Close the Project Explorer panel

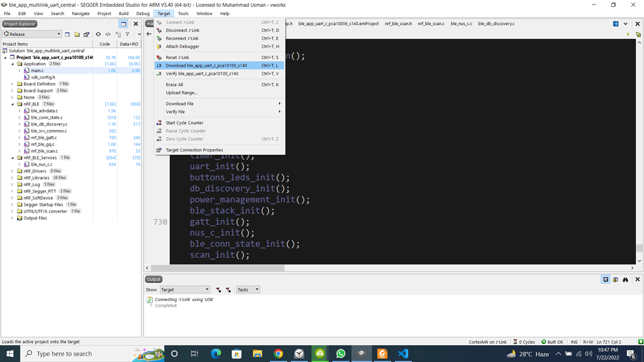coord(135,24)
